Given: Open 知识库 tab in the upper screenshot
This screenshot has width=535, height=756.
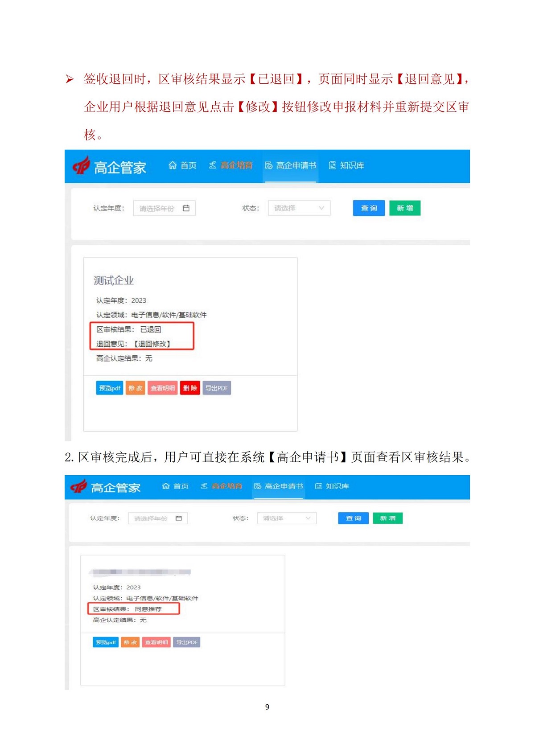Looking at the screenshot, I should tap(347, 165).
